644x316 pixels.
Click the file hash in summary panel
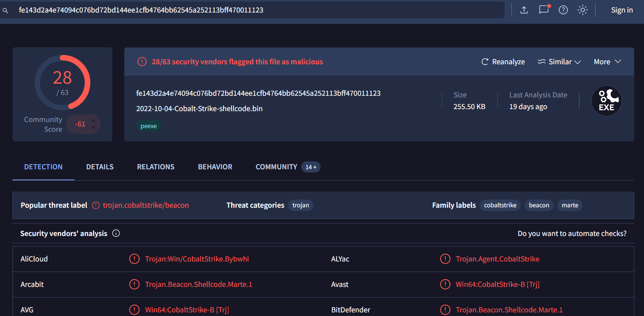[258, 93]
